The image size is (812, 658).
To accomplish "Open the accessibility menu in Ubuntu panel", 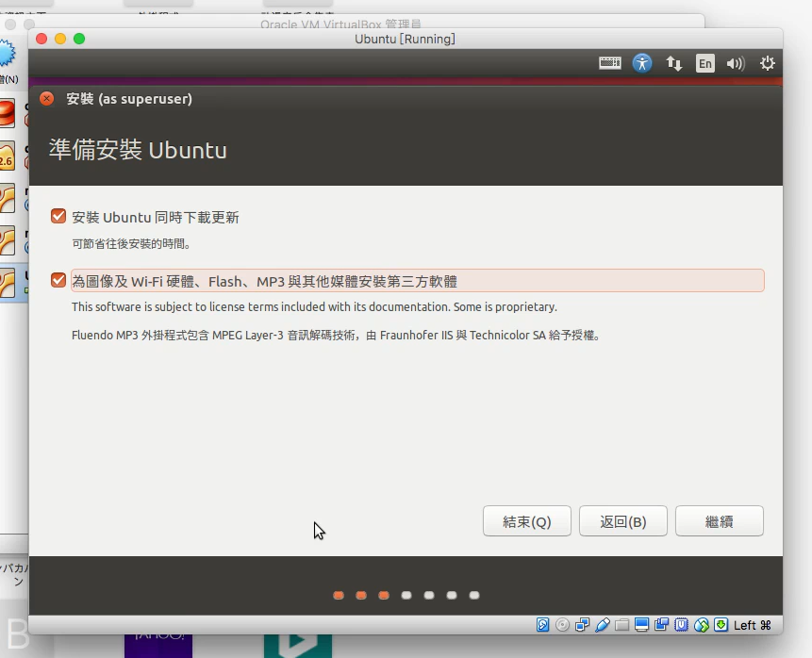I will [641, 63].
